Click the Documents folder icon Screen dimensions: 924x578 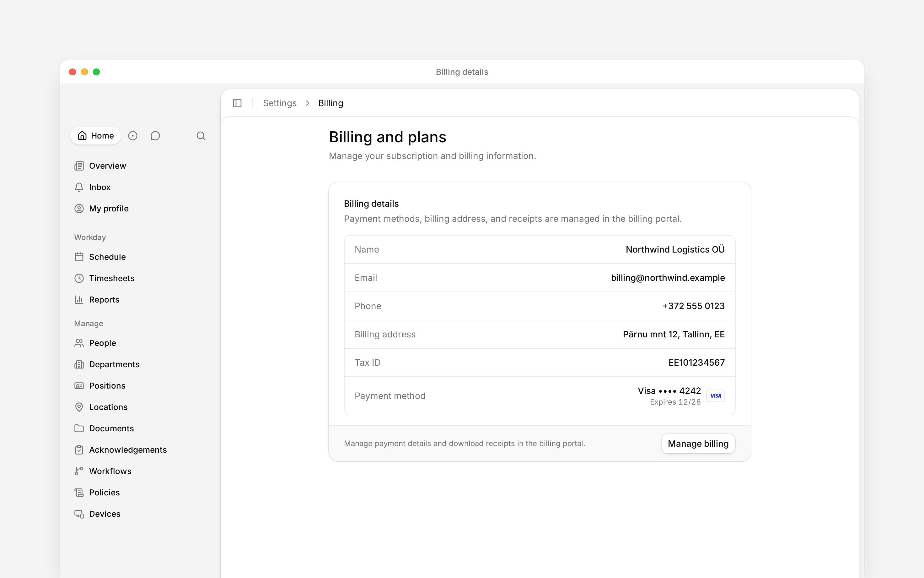(79, 428)
